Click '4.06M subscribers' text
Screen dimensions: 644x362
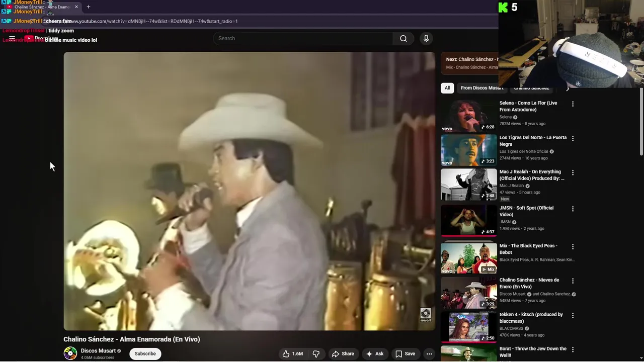pyautogui.click(x=98, y=358)
